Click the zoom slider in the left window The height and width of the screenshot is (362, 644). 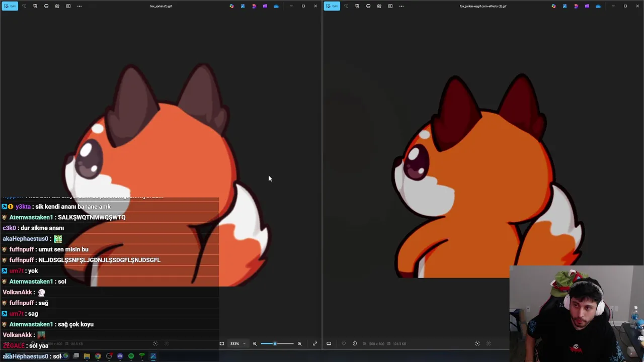277,343
